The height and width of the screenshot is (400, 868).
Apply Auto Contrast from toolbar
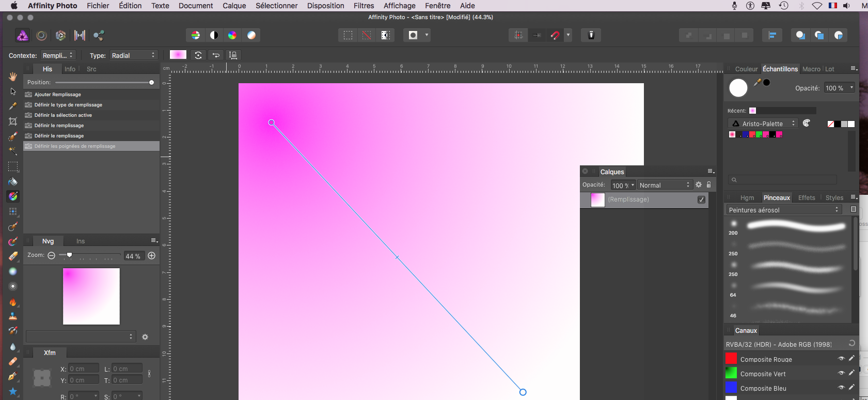point(214,35)
